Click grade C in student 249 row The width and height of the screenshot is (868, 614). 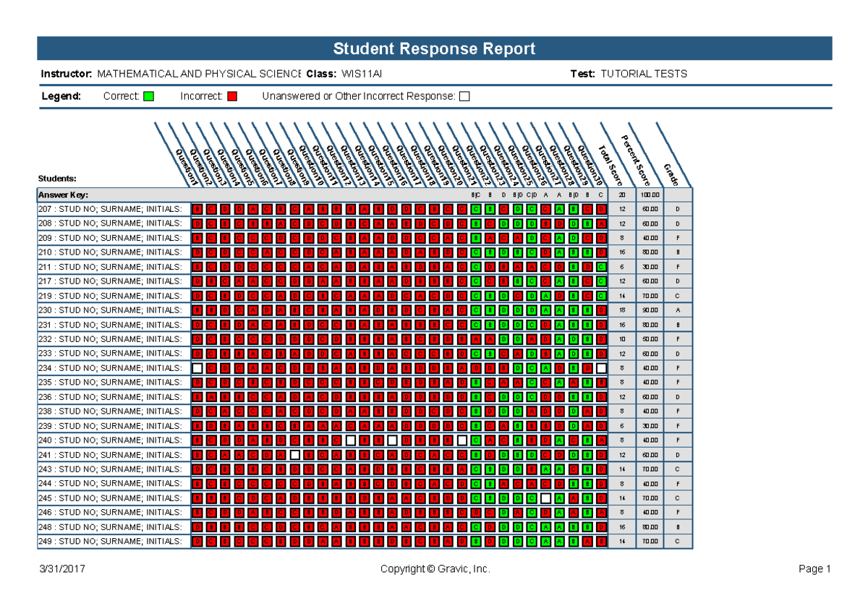point(678,542)
